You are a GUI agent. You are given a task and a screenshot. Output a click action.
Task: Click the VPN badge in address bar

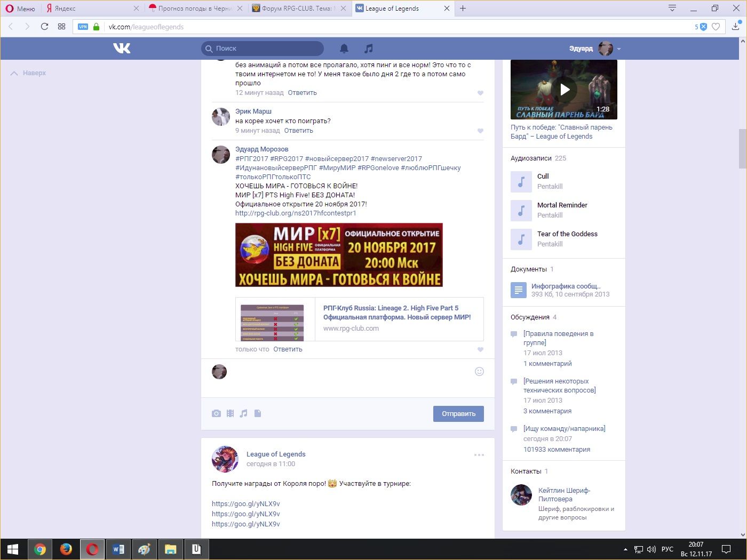tap(83, 27)
